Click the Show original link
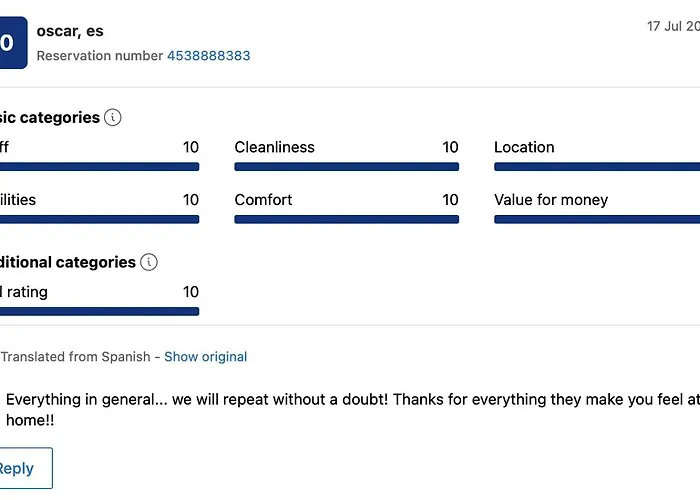This screenshot has height=500, width=700. click(x=205, y=357)
